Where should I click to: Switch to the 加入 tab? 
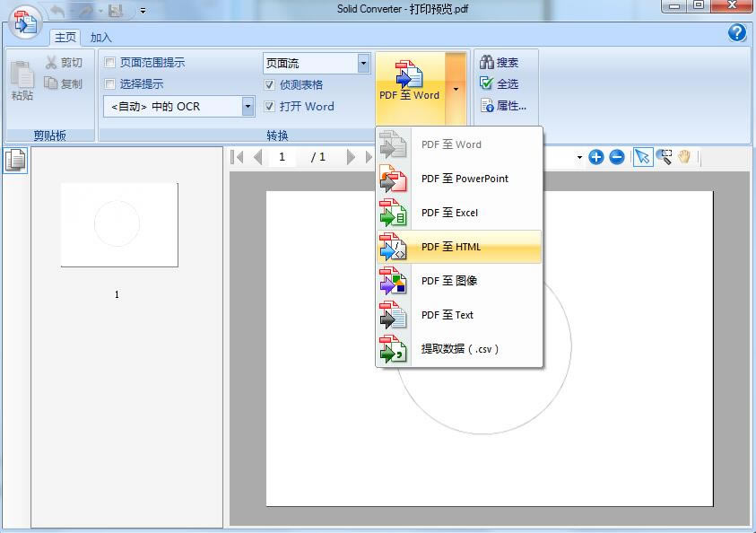click(x=100, y=37)
